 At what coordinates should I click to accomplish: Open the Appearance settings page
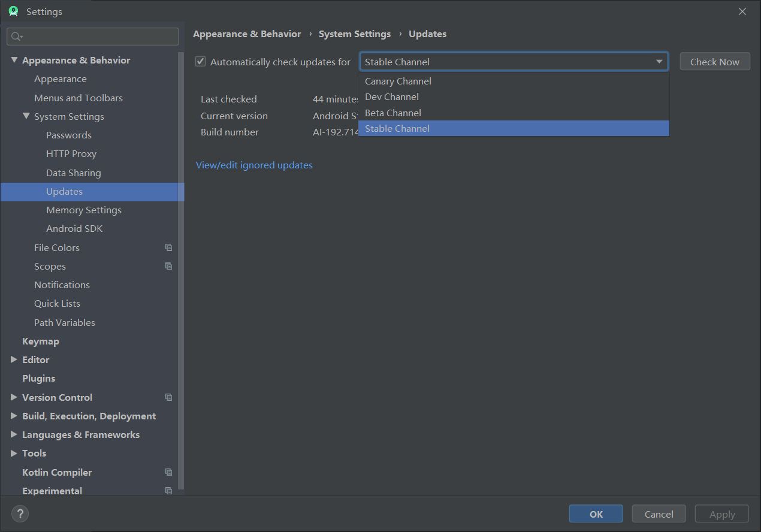[61, 79]
